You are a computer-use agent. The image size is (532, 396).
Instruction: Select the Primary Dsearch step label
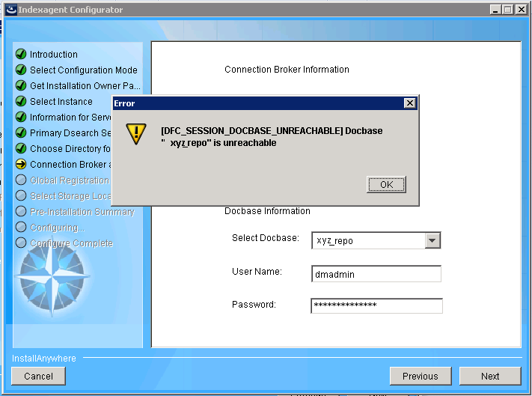pos(70,133)
